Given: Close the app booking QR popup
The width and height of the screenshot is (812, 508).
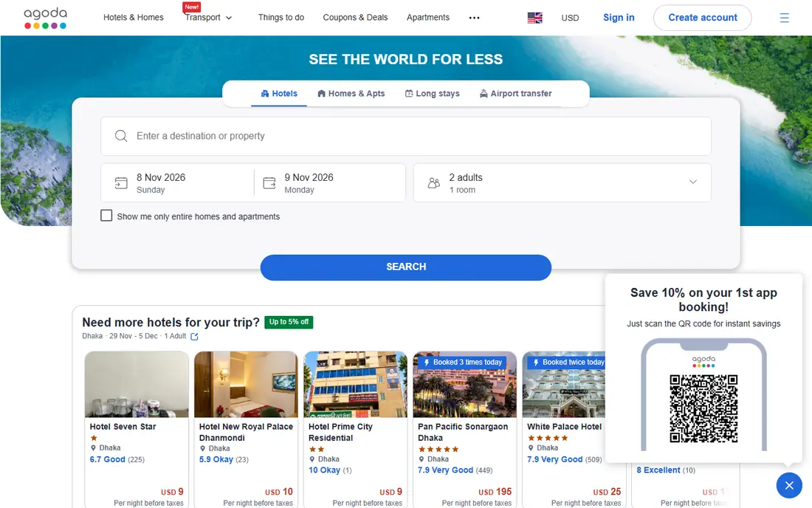Looking at the screenshot, I should coord(788,485).
